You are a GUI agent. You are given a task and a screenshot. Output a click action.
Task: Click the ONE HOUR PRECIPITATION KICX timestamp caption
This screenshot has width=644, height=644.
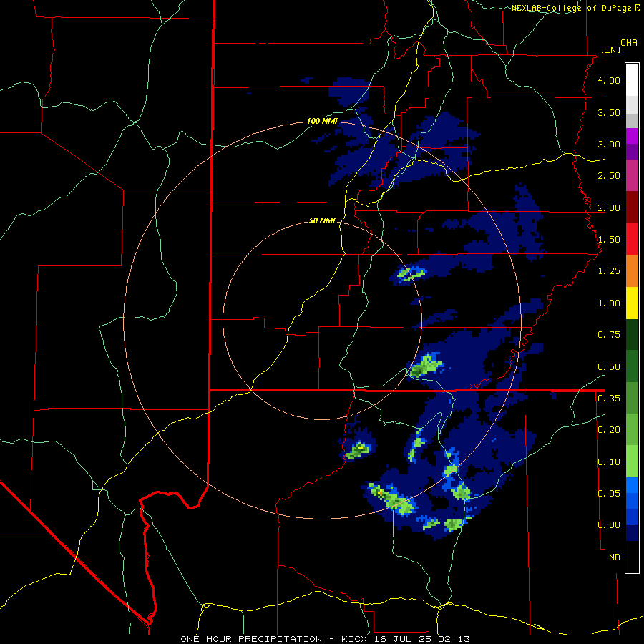point(326,639)
